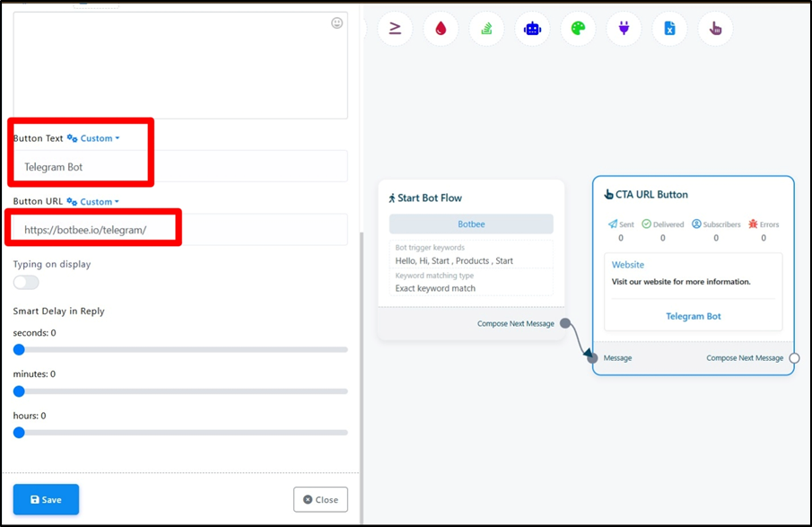
Task: Click the seconds delay slider handle
Action: click(19, 350)
